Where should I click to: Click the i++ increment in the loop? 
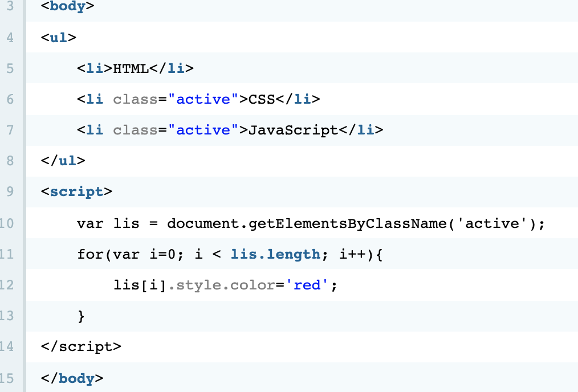[x=352, y=254]
